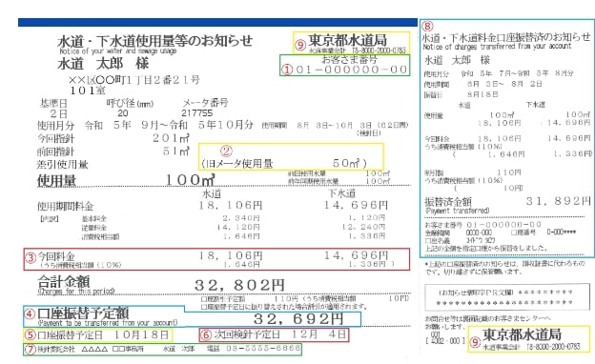Select the transferred amount 31,892円

[558, 201]
